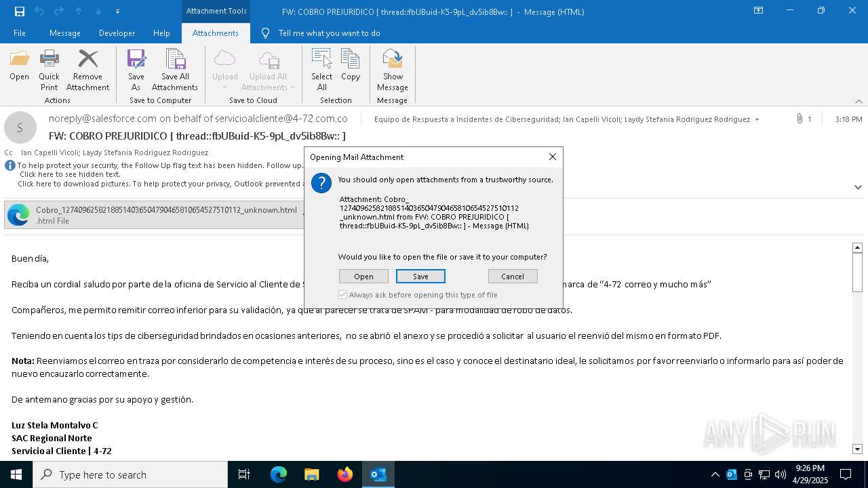Click here to see hidden text link
The width and height of the screenshot is (868, 488).
(70, 174)
